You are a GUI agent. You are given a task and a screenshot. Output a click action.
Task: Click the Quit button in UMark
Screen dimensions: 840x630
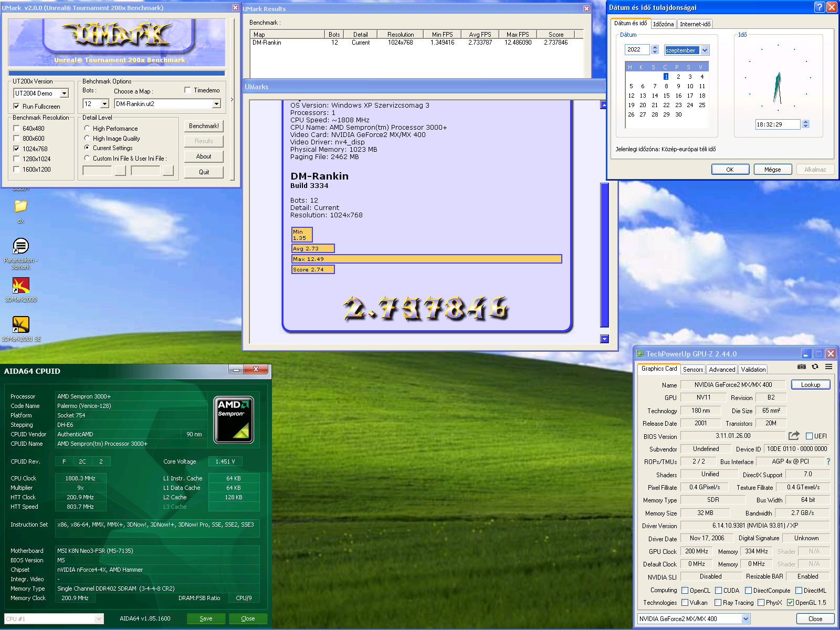click(x=204, y=172)
